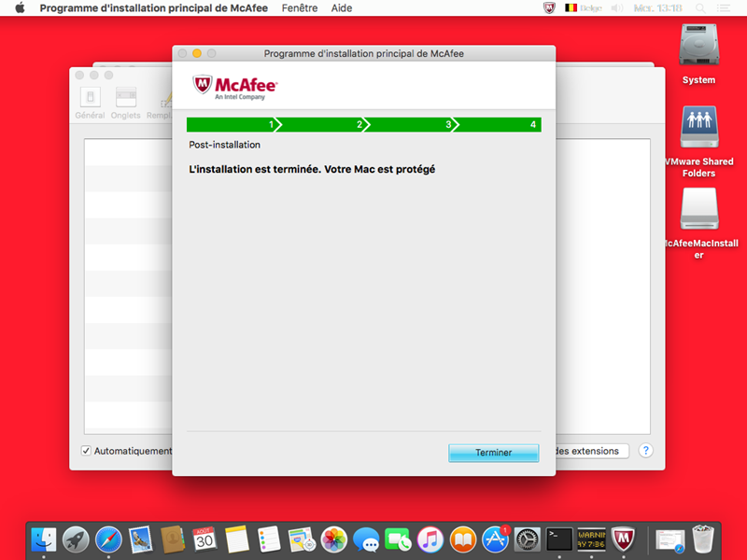Click the installation est terminée message
The image size is (747, 560).
coord(312,169)
